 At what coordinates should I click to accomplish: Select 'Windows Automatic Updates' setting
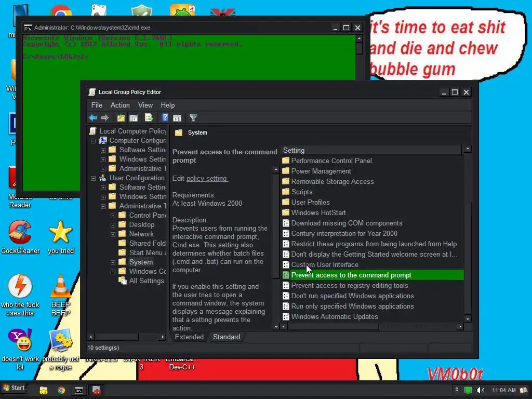(373, 316)
